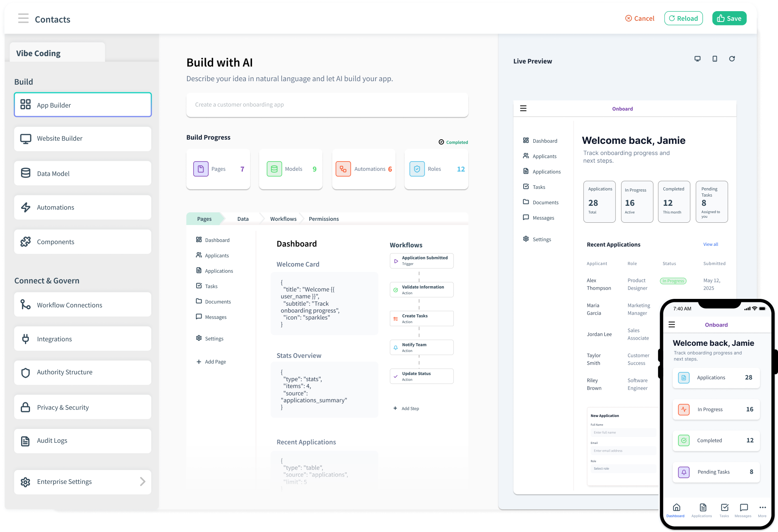Expand Enterprise Settings chevron
Image resolution: width=778 pixels, height=532 pixels.
tap(143, 482)
